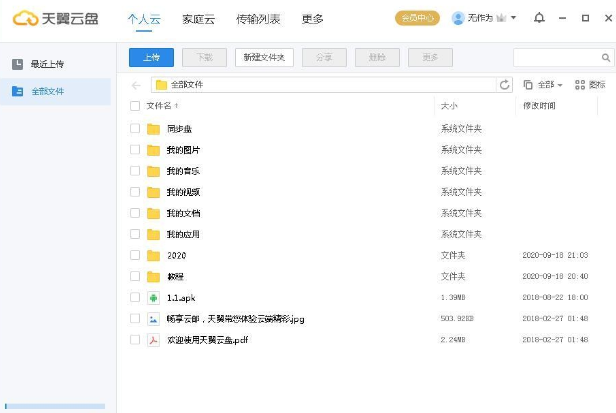Sort by 修改时间 column header
The width and height of the screenshot is (616, 413).
tap(539, 106)
